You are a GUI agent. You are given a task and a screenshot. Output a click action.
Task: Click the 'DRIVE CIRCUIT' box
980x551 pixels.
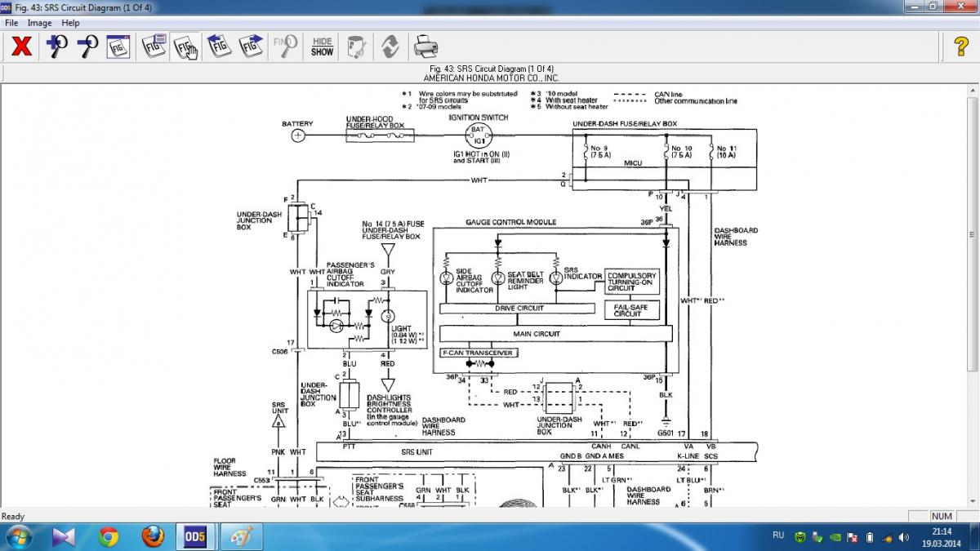519,309
